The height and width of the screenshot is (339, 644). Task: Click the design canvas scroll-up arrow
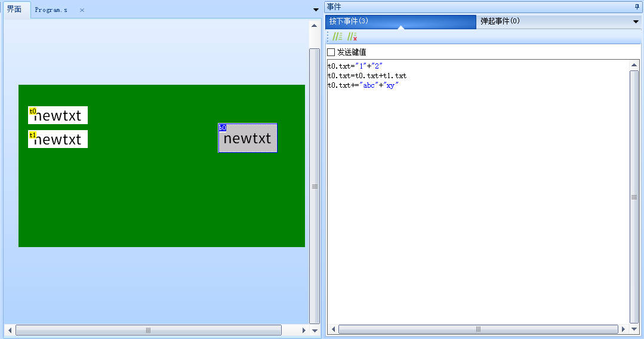point(315,26)
